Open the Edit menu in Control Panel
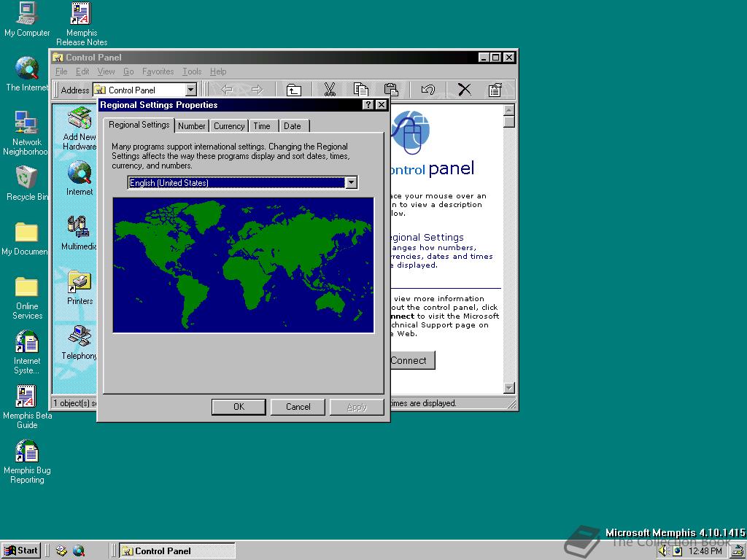 tap(82, 71)
